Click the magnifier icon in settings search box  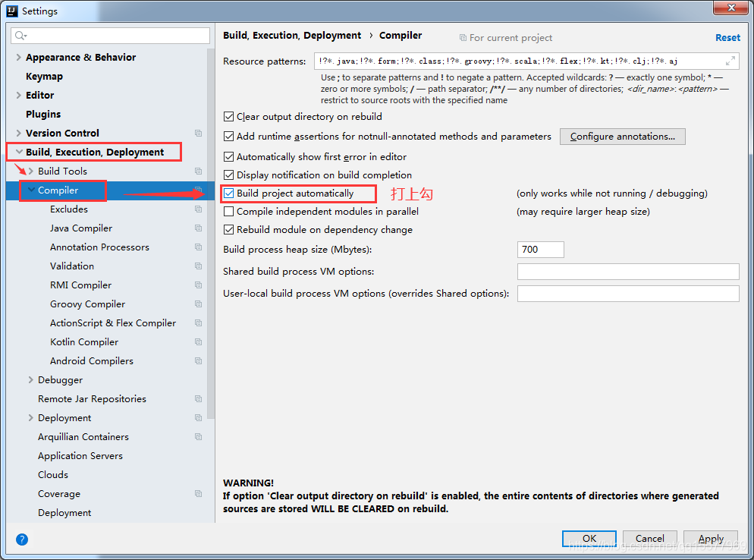tap(18, 35)
